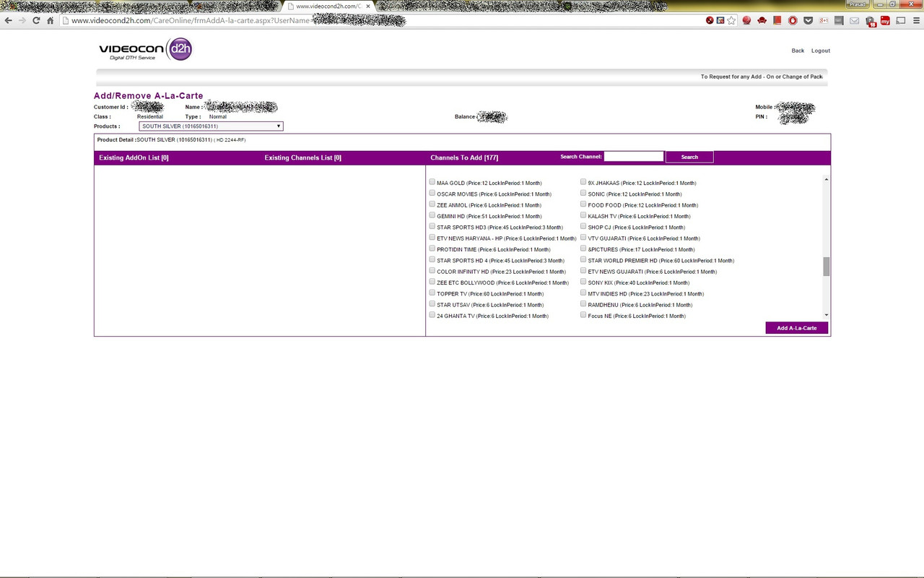This screenshot has height=578, width=924.
Task: Click the channel list scroll-down arrow
Action: coord(827,315)
